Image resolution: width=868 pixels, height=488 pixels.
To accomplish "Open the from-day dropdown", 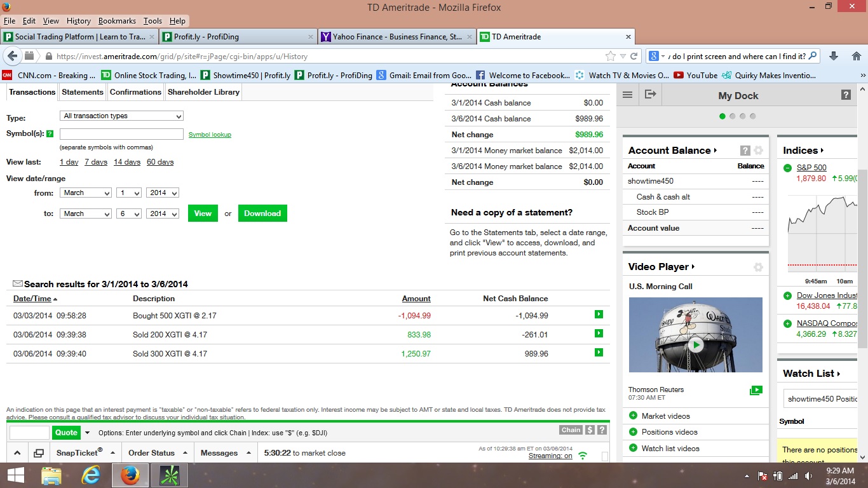I will 129,193.
